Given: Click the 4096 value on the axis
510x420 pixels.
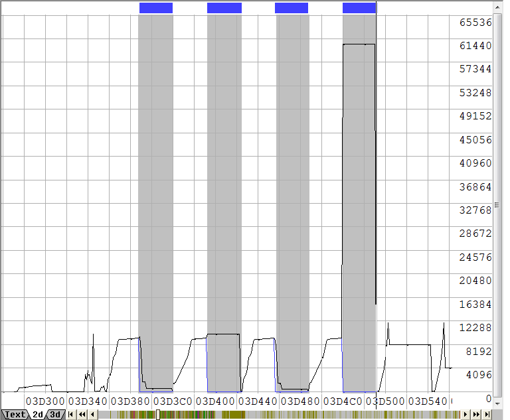Looking at the screenshot, I should coord(479,375).
